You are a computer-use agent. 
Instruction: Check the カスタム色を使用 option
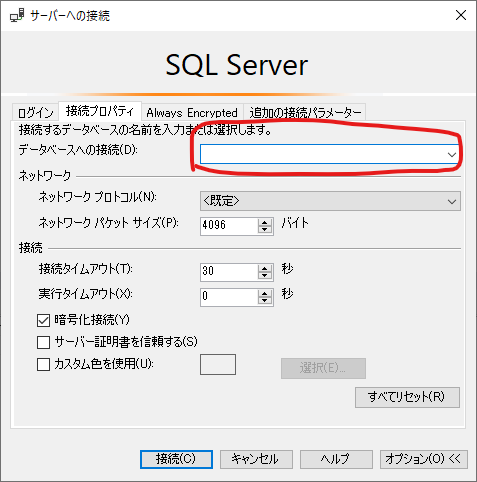(x=43, y=364)
